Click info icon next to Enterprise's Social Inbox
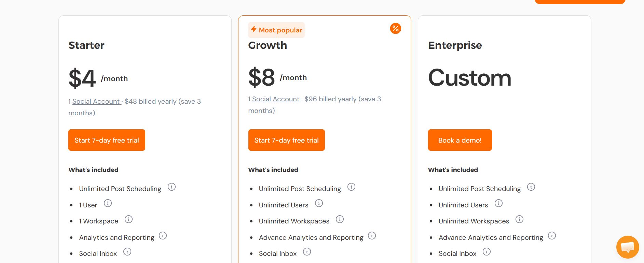The image size is (644, 263). [x=487, y=251]
